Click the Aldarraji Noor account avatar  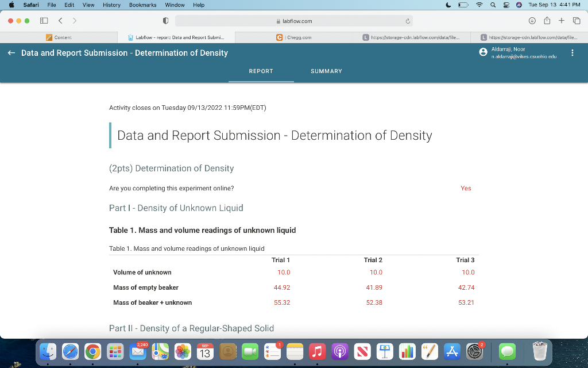tap(483, 52)
